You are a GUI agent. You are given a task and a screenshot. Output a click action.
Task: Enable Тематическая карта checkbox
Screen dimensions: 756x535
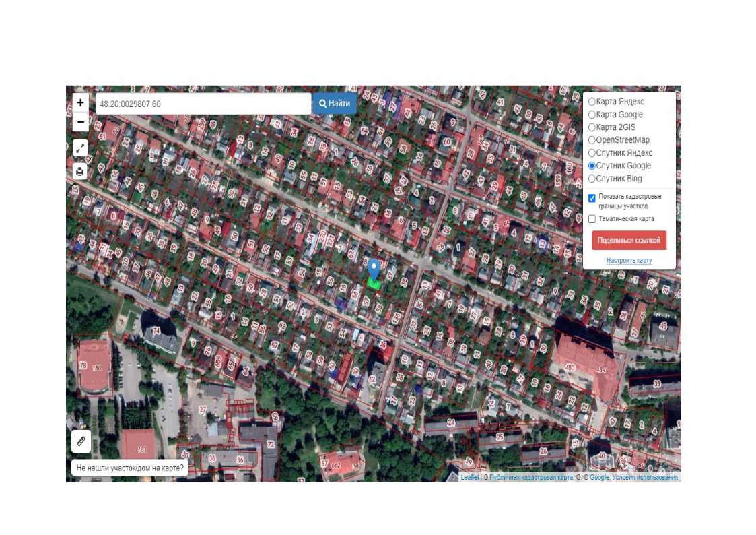592,219
